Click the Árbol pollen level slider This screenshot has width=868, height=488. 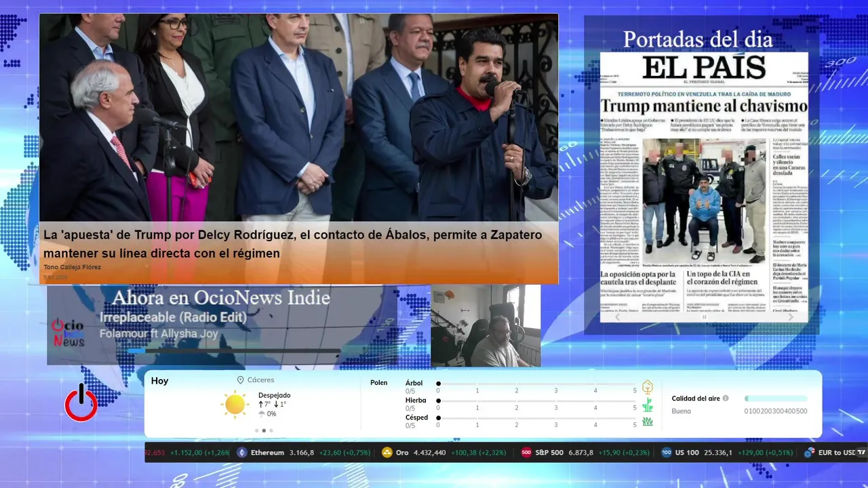(536, 384)
